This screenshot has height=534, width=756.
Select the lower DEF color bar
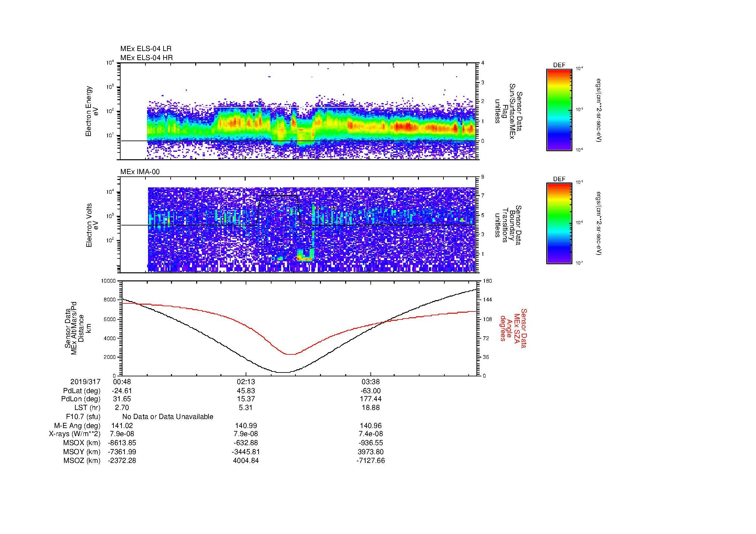pyautogui.click(x=559, y=224)
